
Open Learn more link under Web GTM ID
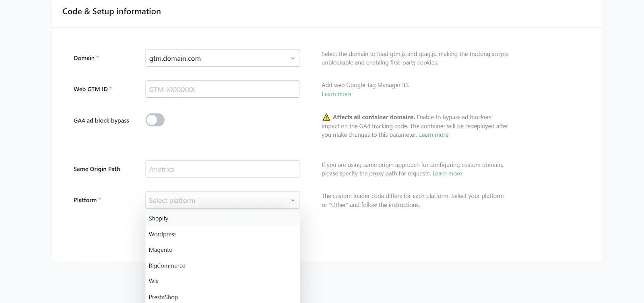(336, 94)
